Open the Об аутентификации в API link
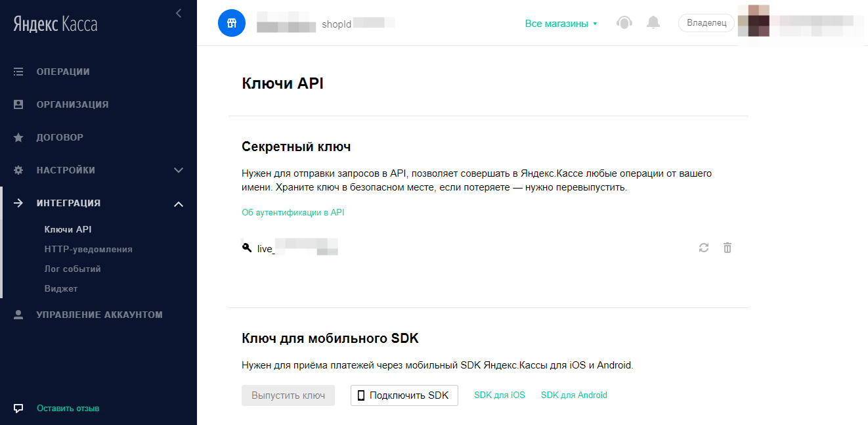The width and height of the screenshot is (868, 425). [x=293, y=212]
